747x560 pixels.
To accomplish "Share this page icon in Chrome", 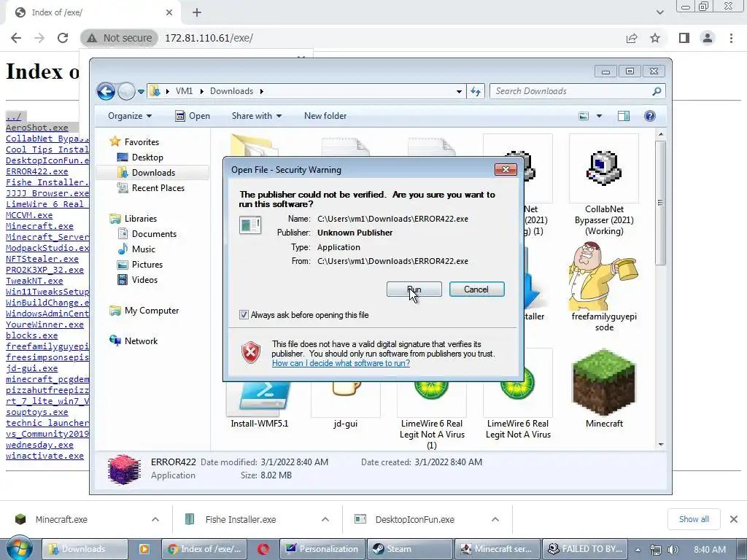I will (632, 38).
